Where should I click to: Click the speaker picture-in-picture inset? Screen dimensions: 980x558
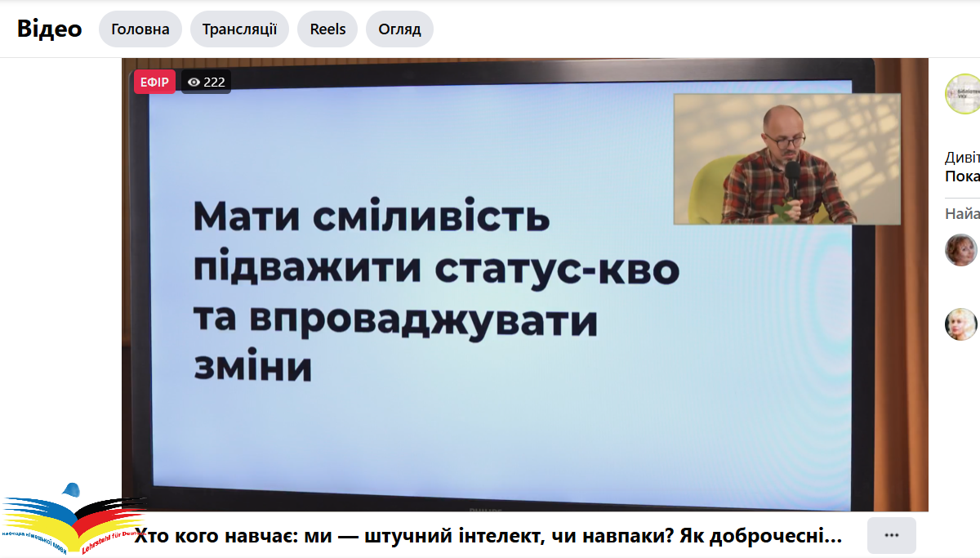[x=786, y=158]
